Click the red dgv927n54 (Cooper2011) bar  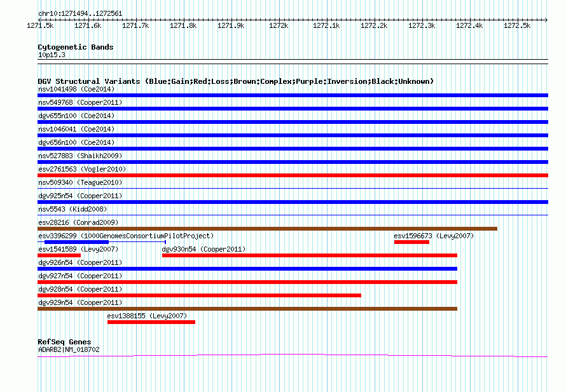(x=247, y=282)
